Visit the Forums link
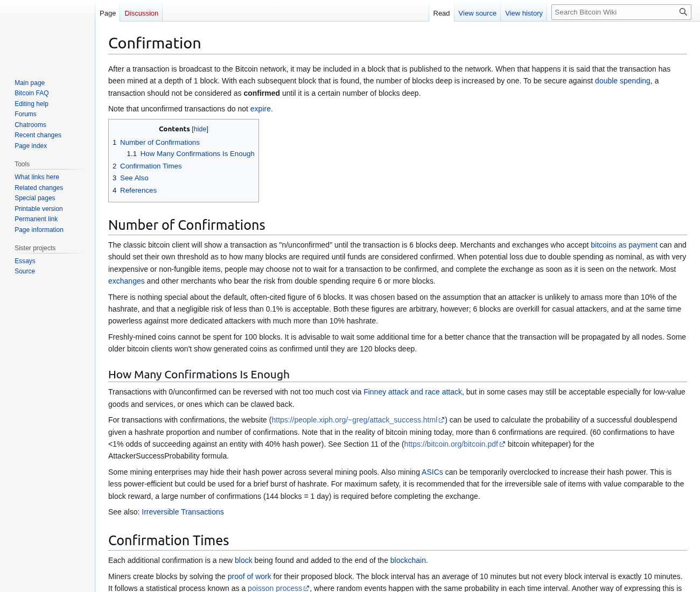700x592 pixels. tap(25, 114)
